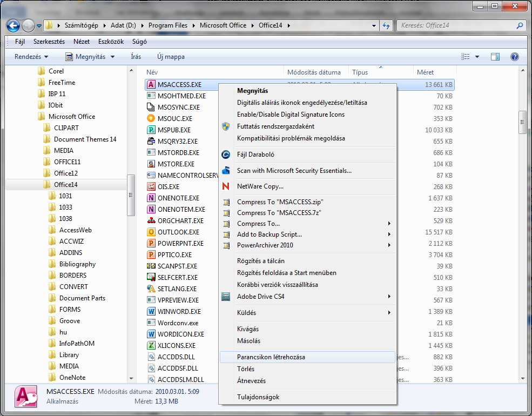Select Parancsikon létrehozása in context menu
This screenshot has height=416, width=532.
coord(307,357)
